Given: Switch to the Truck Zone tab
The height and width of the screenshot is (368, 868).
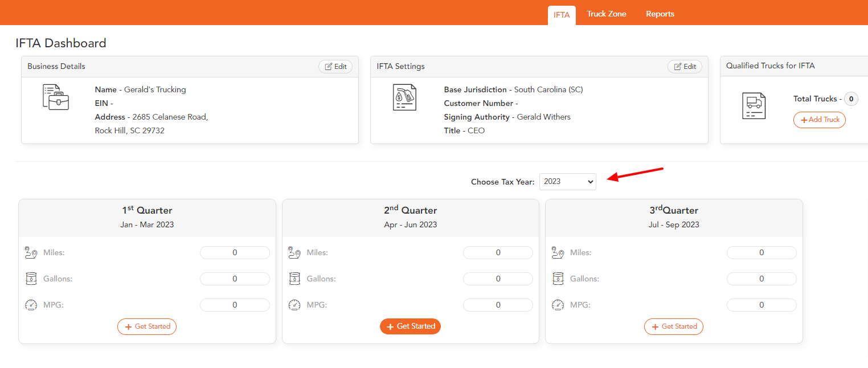Looking at the screenshot, I should (606, 14).
